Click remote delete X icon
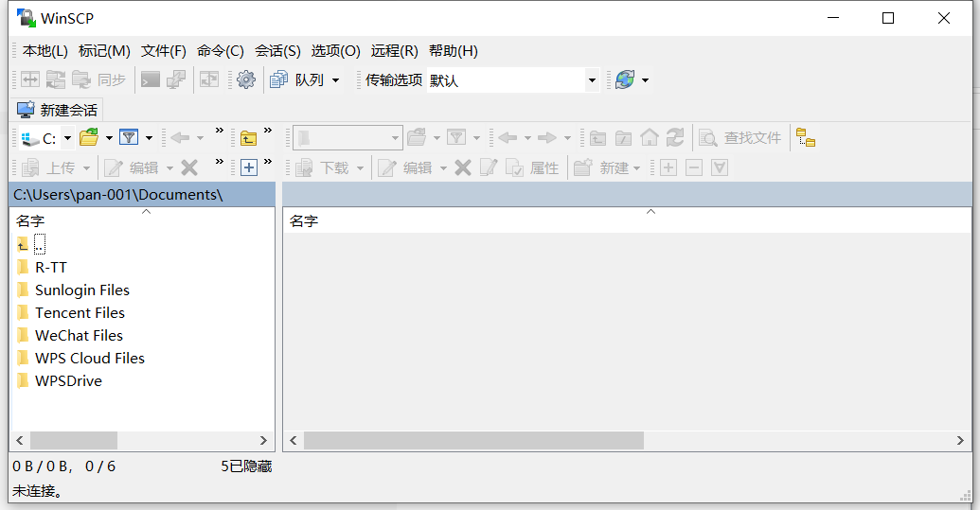Screen dimensions: 980x510 (462, 167)
